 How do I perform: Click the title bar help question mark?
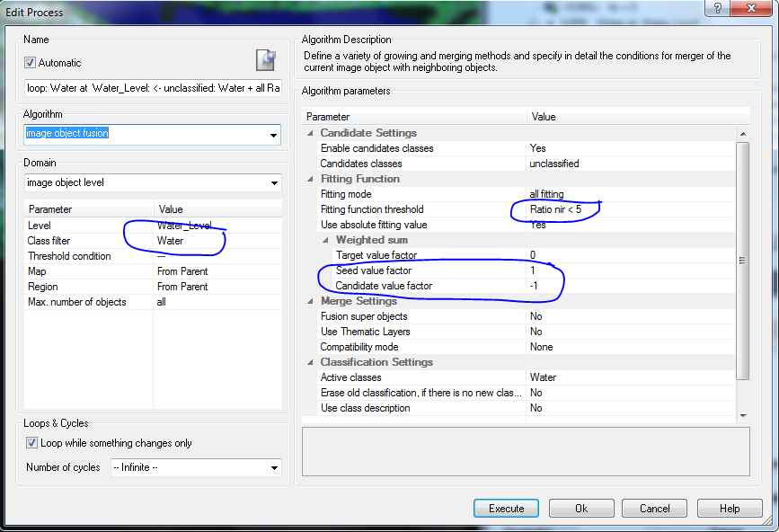[718, 7]
